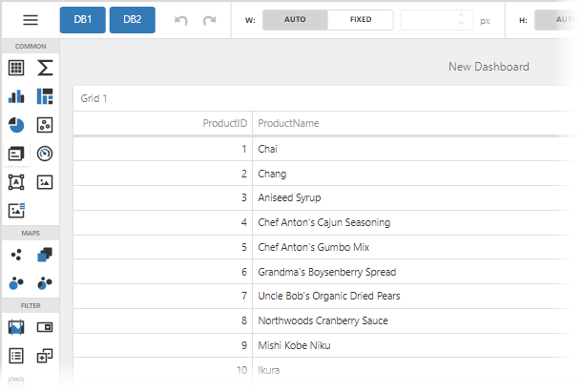Decrease width value with down arrow
This screenshot has height=392, width=583.
point(461,24)
